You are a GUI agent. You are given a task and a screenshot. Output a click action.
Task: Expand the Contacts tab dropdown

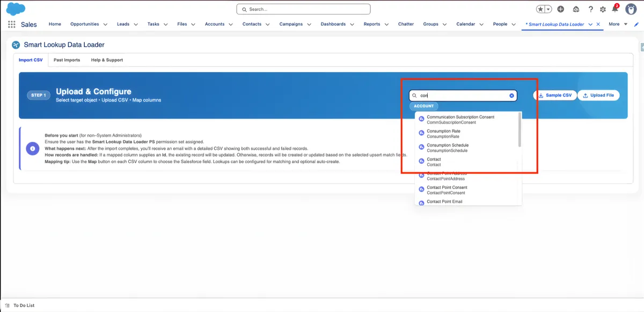tap(267, 24)
